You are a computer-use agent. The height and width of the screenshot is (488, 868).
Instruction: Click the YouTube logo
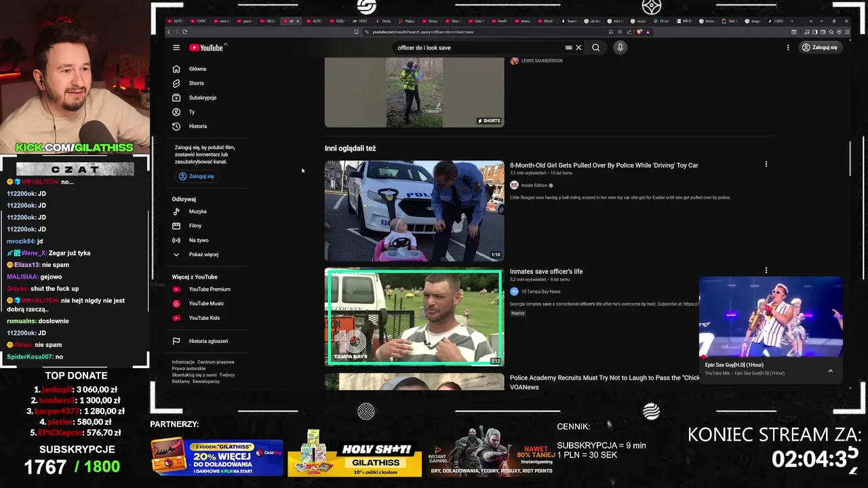pyautogui.click(x=206, y=47)
